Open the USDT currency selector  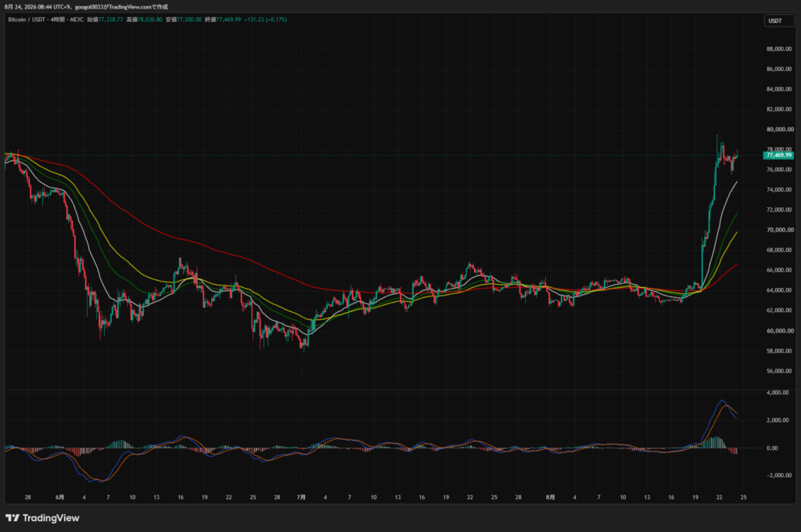pyautogui.click(x=778, y=21)
